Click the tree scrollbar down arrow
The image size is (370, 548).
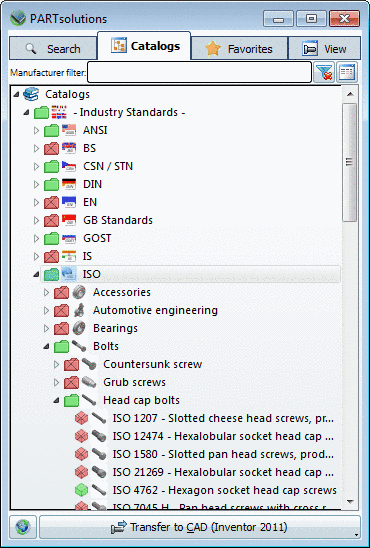tap(350, 501)
